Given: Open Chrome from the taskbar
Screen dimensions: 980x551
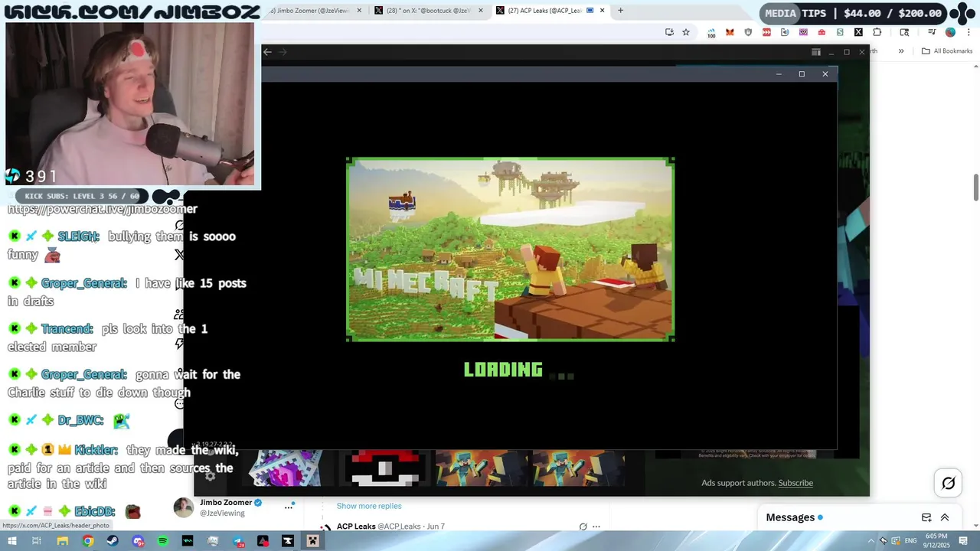Looking at the screenshot, I should tap(88, 541).
